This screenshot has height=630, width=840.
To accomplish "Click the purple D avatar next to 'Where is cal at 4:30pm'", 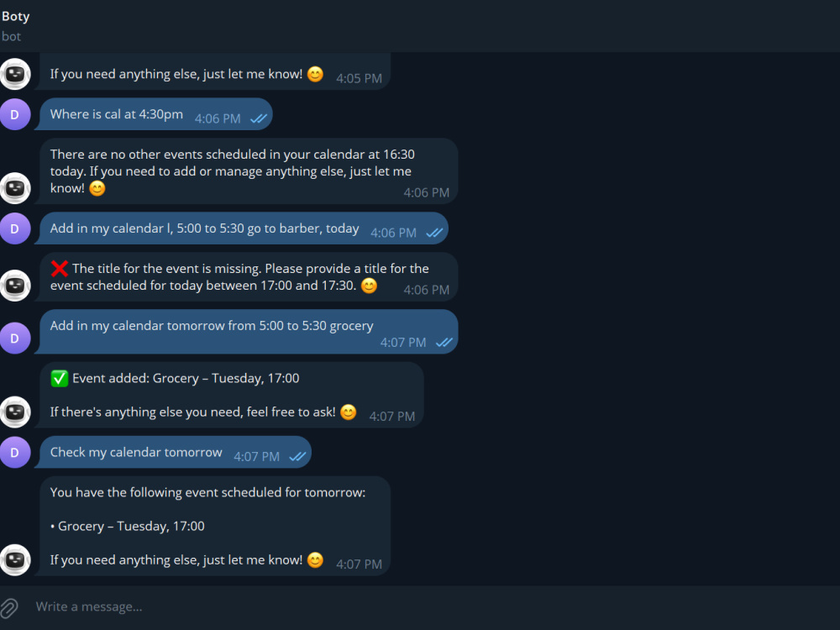I will [15, 114].
